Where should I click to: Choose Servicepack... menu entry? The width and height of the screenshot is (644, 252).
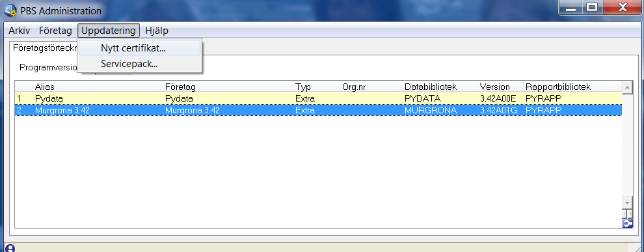[140, 64]
